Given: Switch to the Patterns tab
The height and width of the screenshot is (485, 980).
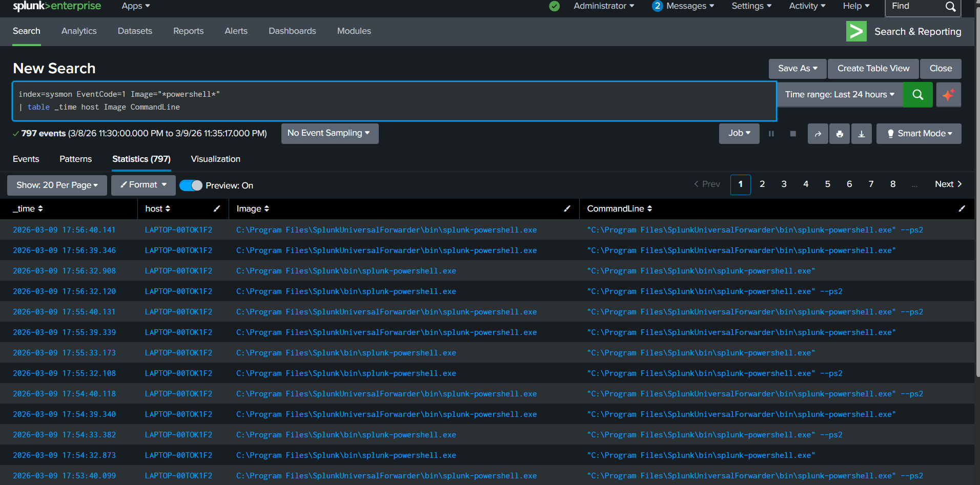Looking at the screenshot, I should (x=75, y=159).
